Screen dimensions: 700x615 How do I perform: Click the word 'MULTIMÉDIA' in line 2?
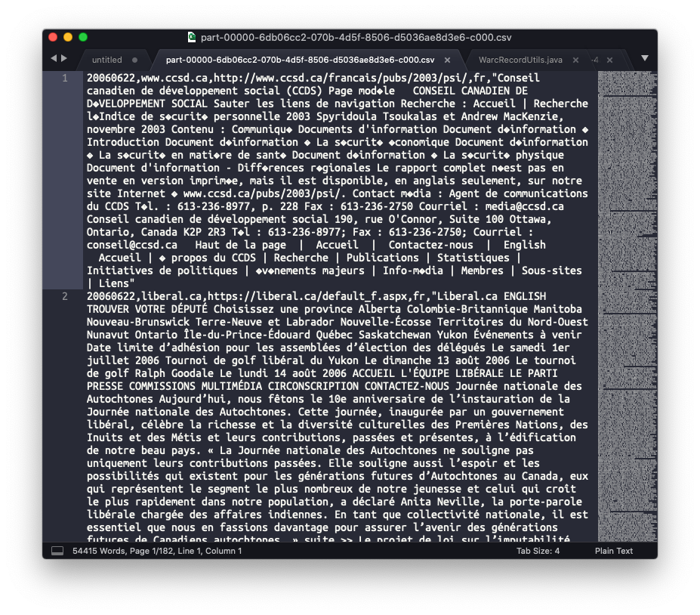point(232,386)
